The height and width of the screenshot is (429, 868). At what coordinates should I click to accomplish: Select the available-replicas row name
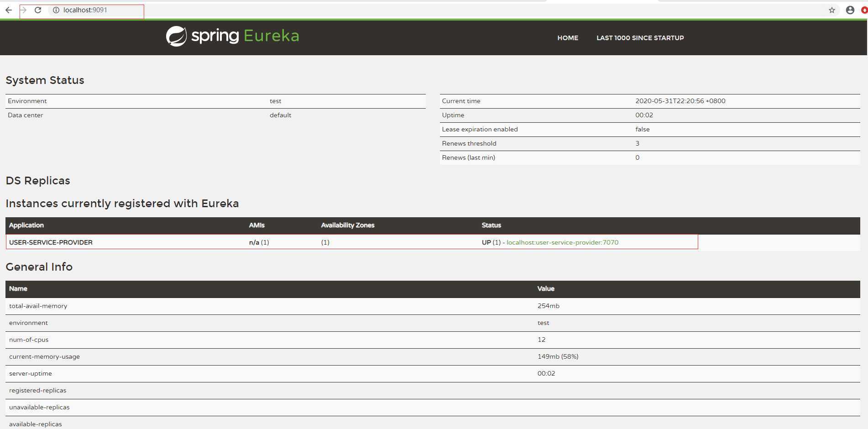tap(35, 424)
